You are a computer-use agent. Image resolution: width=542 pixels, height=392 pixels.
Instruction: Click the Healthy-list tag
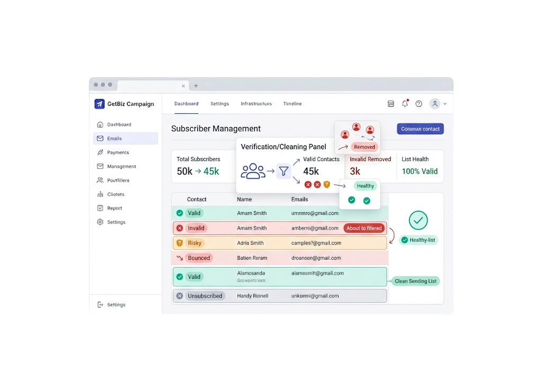419,240
